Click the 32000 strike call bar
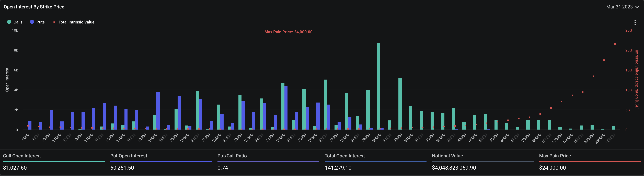Viewport: 644px width, 176px height. (400, 104)
